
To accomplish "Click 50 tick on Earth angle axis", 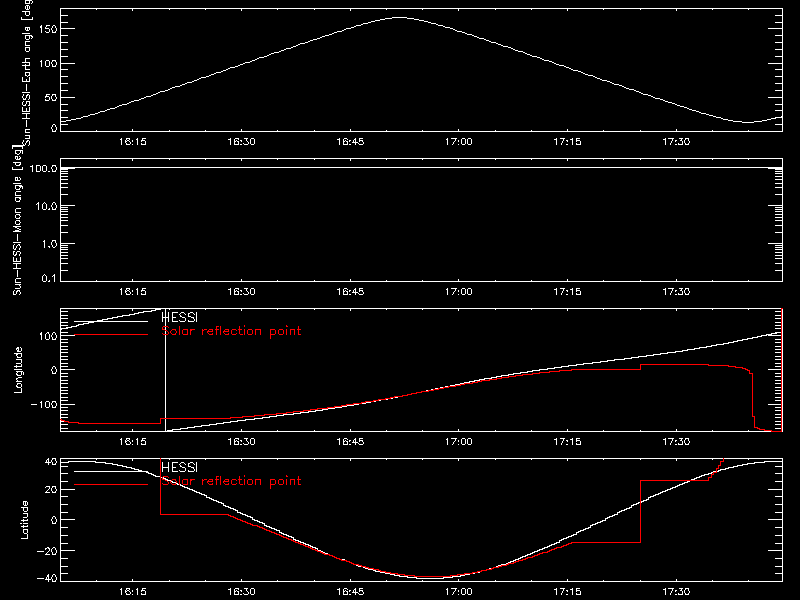I will (x=51, y=97).
